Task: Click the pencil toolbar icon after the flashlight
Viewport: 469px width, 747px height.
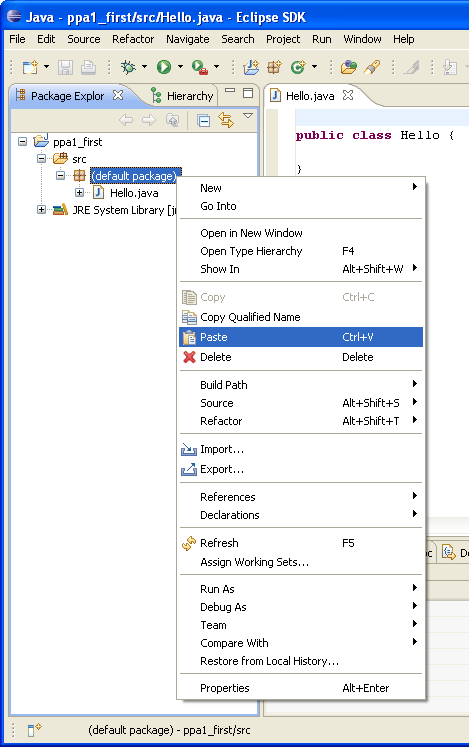Action: coord(411,68)
